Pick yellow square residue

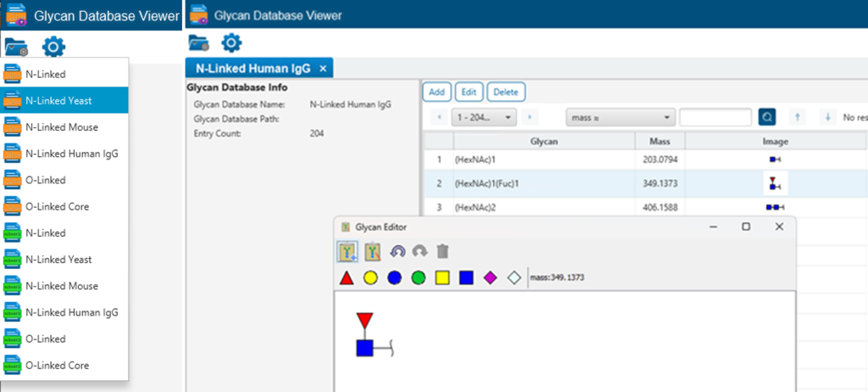pos(442,277)
